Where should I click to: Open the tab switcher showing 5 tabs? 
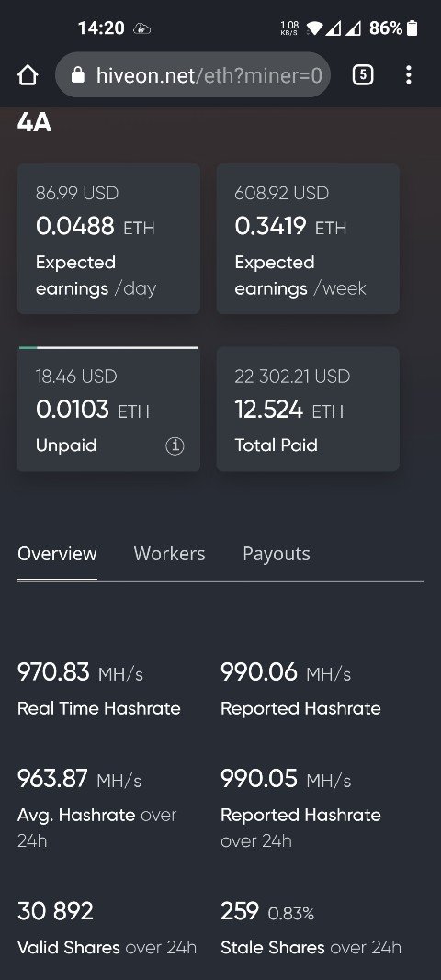pyautogui.click(x=363, y=75)
